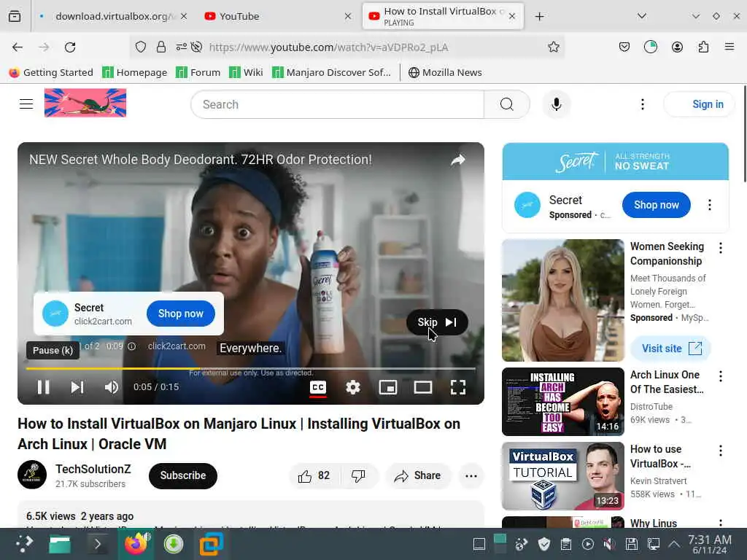Click the share arrow on the video overlay
The width and height of the screenshot is (747, 560).
click(x=458, y=160)
